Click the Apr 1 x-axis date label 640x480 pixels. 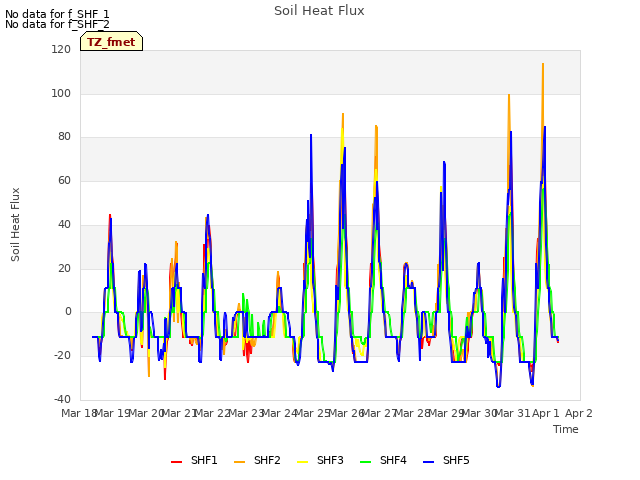546,413
